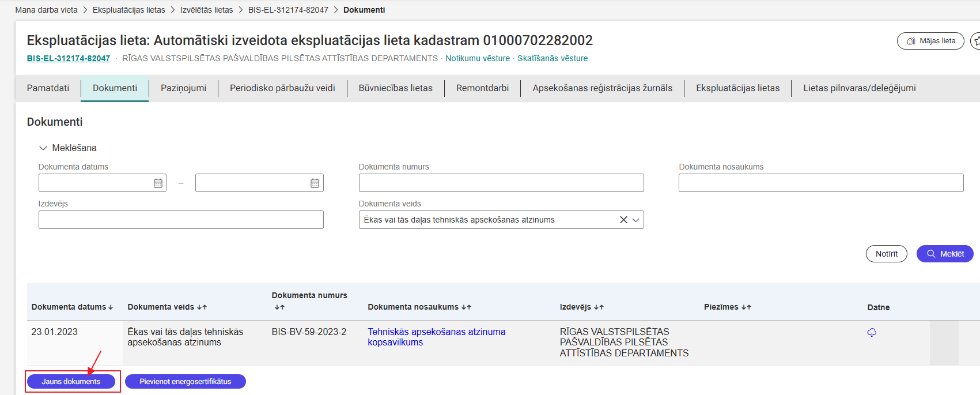This screenshot has height=395, width=980.
Task: Open the start date calendar picker
Action: tap(158, 183)
